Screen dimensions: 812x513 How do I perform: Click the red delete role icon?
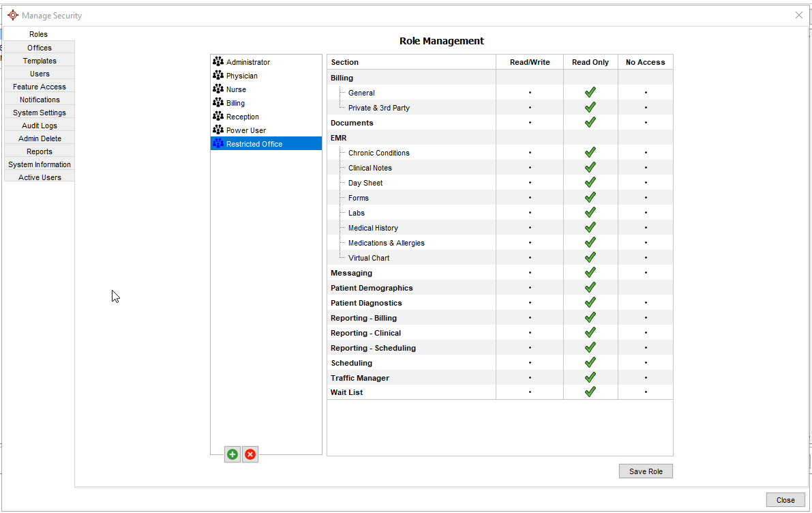pos(250,454)
